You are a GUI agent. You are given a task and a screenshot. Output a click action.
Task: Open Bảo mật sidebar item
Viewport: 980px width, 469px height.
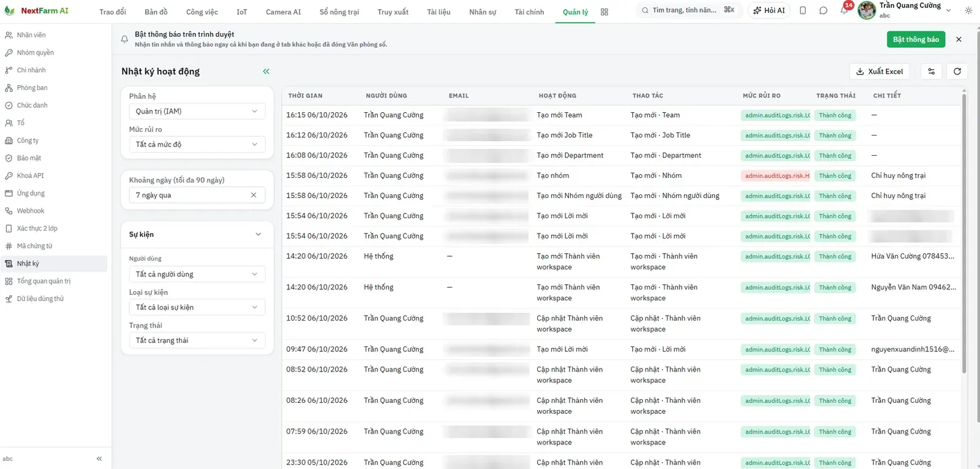click(x=54, y=158)
